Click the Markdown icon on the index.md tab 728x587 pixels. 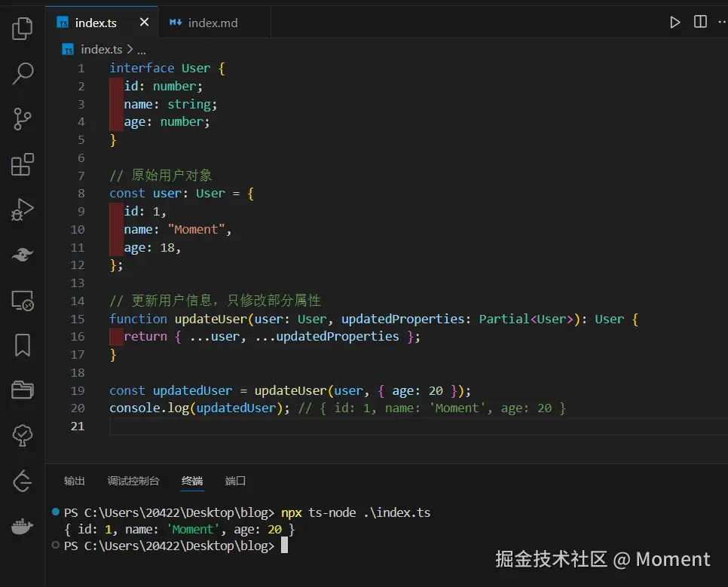[x=175, y=23]
